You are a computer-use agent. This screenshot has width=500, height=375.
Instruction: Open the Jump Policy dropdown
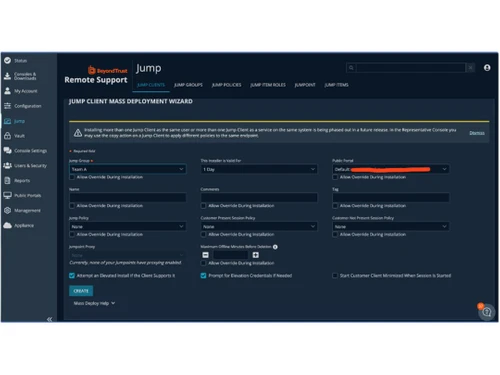coord(128,226)
